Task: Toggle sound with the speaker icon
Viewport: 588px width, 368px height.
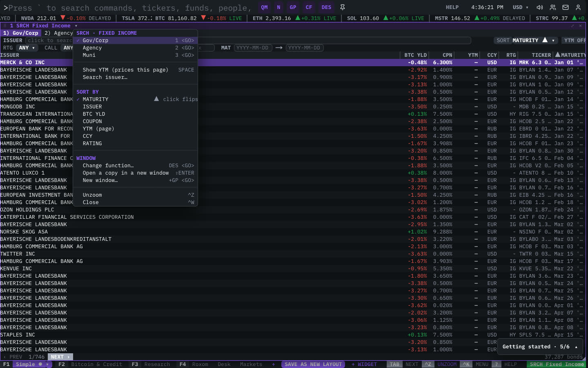Action: tap(540, 7)
